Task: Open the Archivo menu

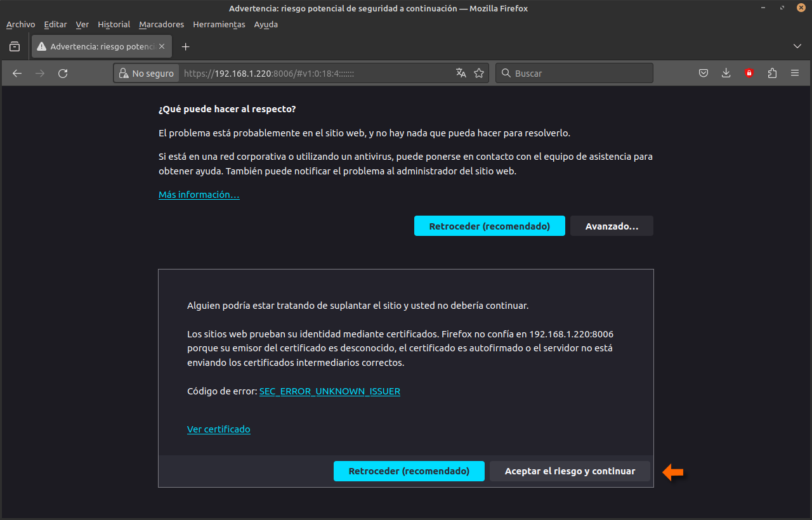Action: [20, 24]
